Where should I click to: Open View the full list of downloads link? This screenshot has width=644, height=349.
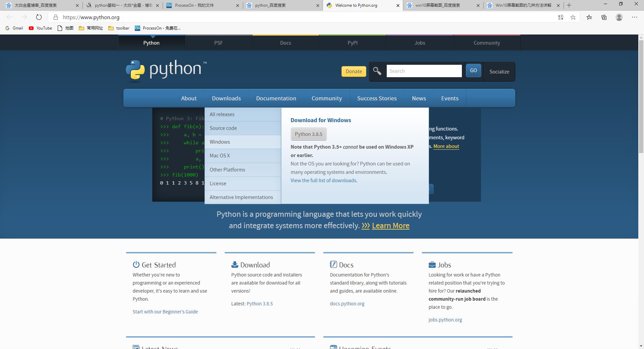[323, 181]
